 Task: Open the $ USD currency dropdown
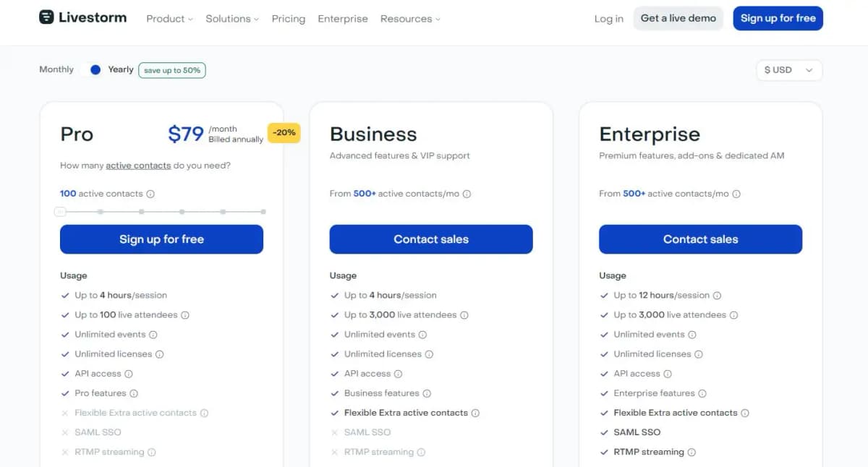[788, 70]
